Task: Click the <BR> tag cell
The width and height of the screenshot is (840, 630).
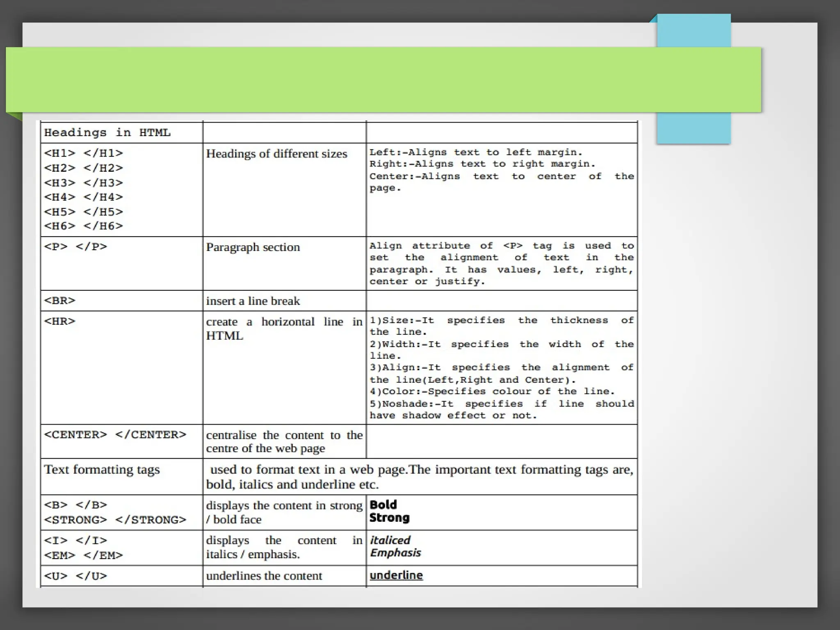Action: tap(60, 301)
